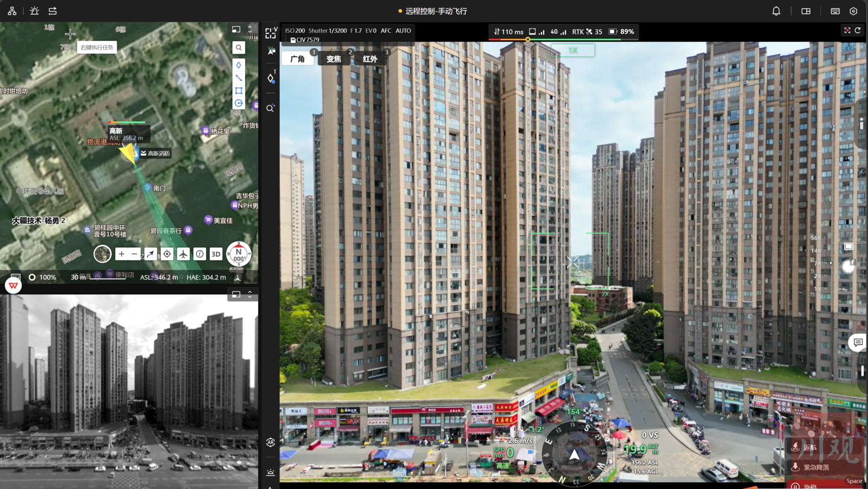This screenshot has height=489, width=868.
Task: Open the map search tool
Action: click(x=238, y=48)
